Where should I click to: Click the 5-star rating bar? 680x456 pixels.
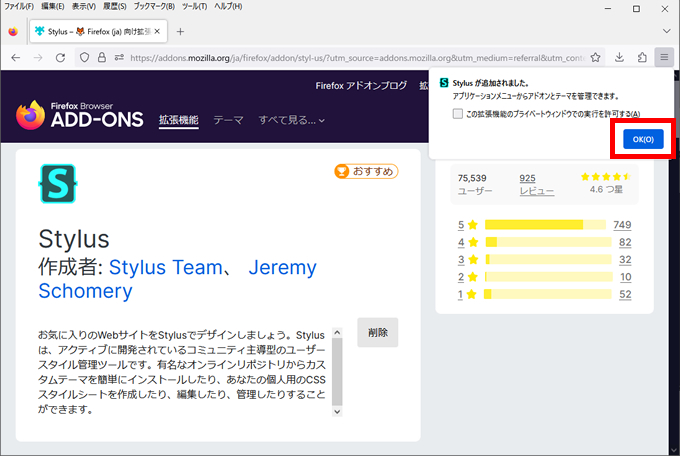545,224
